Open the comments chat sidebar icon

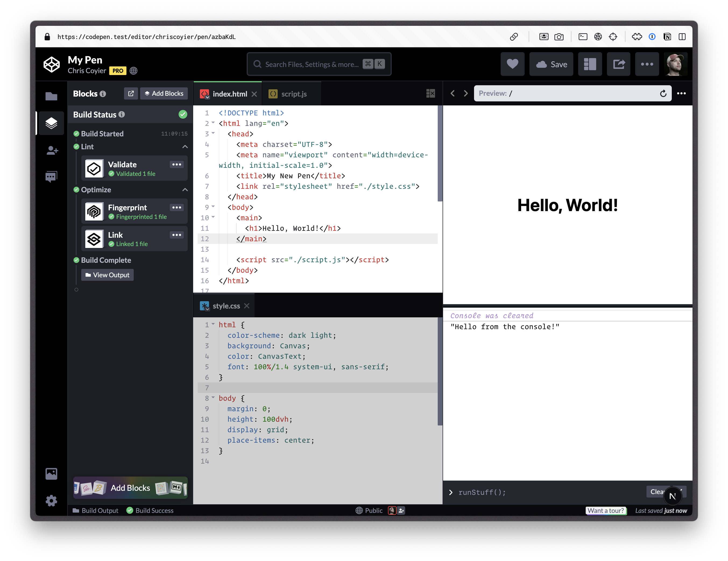click(51, 176)
